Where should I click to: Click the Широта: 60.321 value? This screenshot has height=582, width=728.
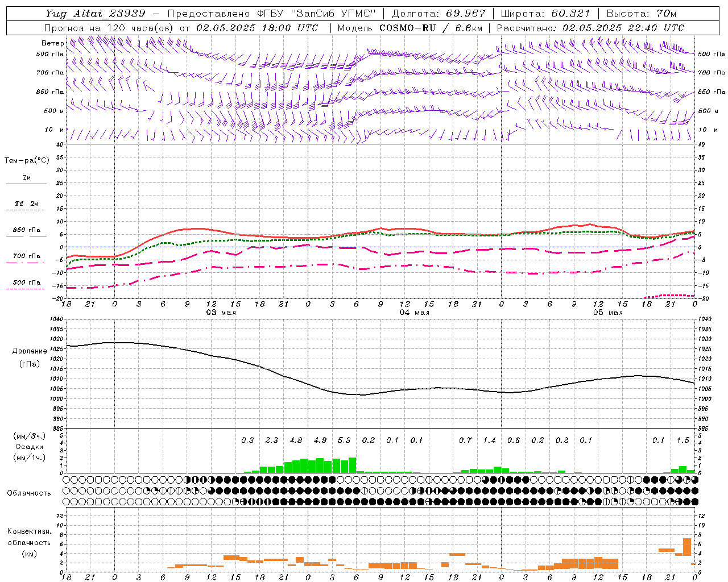[544, 14]
